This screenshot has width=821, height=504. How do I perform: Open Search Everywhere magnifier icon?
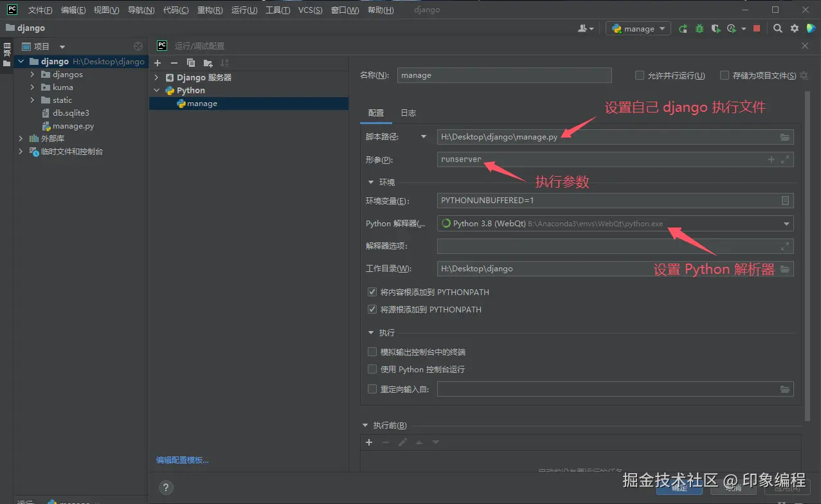[778, 29]
